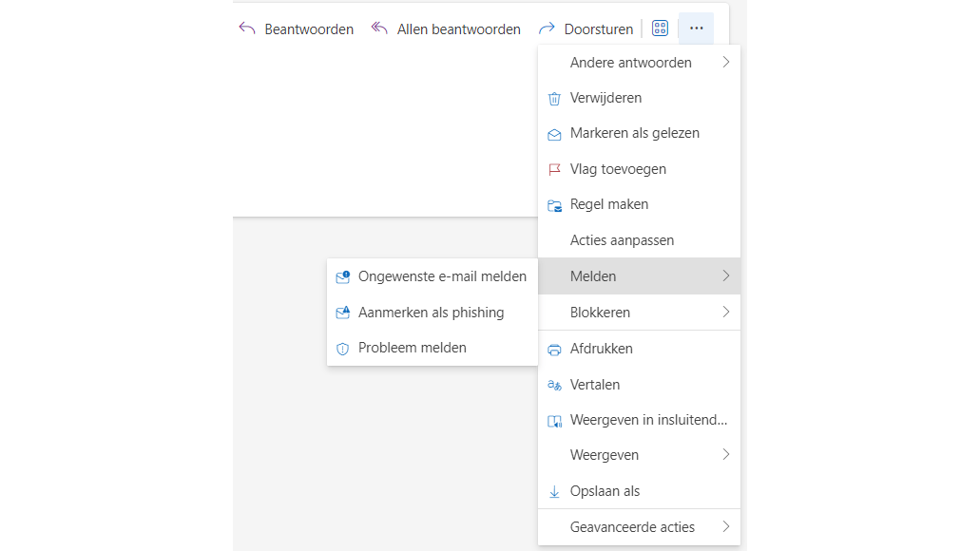Click the Reply arrow icon

(x=247, y=28)
